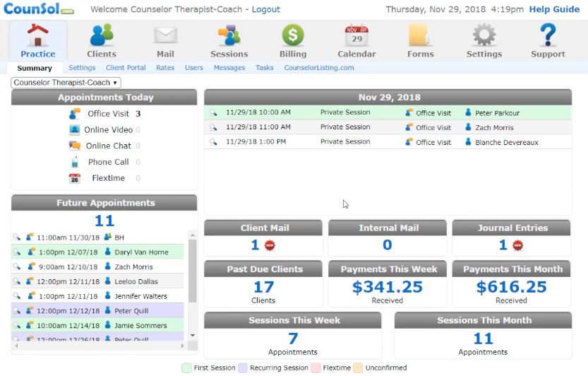Click the First Session green legend swatch

[x=186, y=368]
